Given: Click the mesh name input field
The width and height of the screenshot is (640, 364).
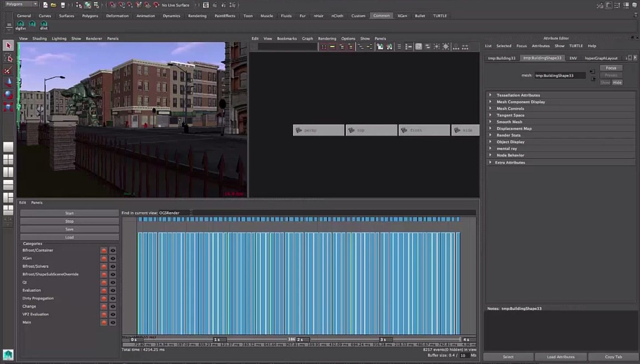Looking at the screenshot, I should 560,76.
